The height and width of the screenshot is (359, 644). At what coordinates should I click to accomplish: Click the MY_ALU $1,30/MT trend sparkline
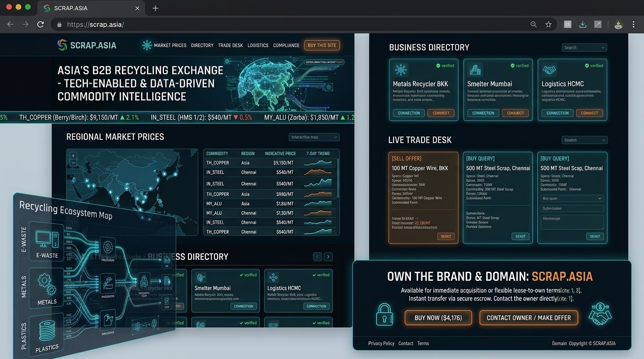pyautogui.click(x=318, y=213)
